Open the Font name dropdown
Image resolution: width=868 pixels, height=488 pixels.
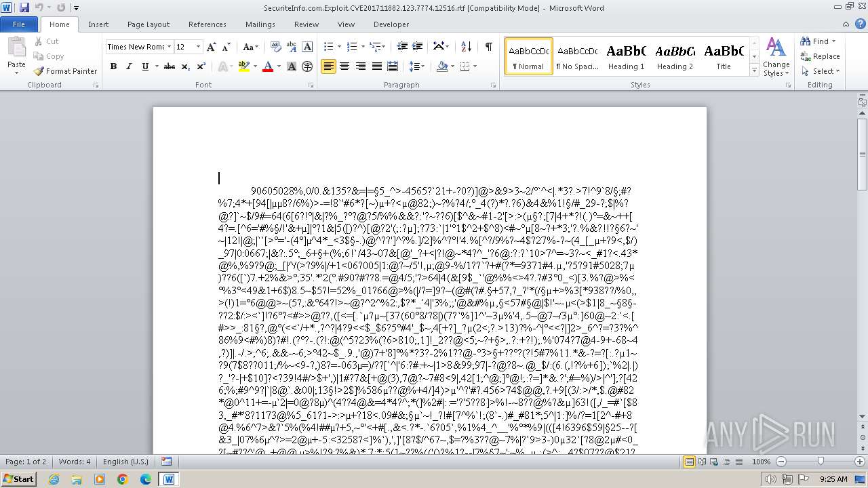(x=169, y=47)
